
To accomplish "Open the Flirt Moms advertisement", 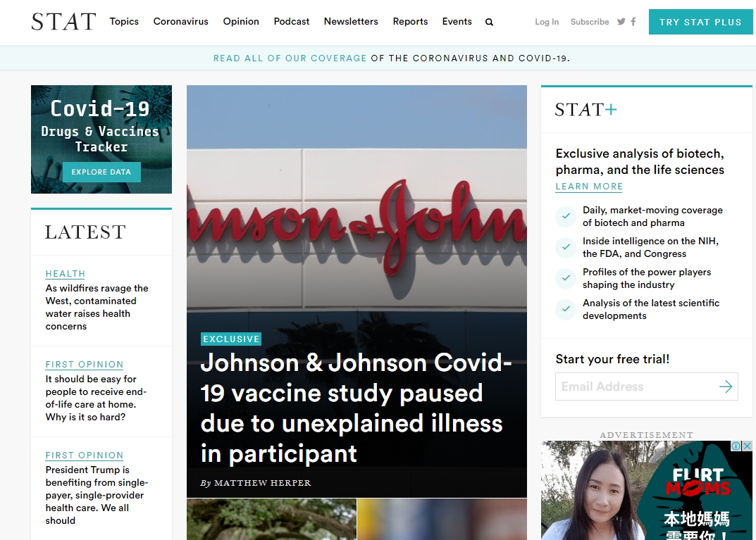I will coord(646,491).
